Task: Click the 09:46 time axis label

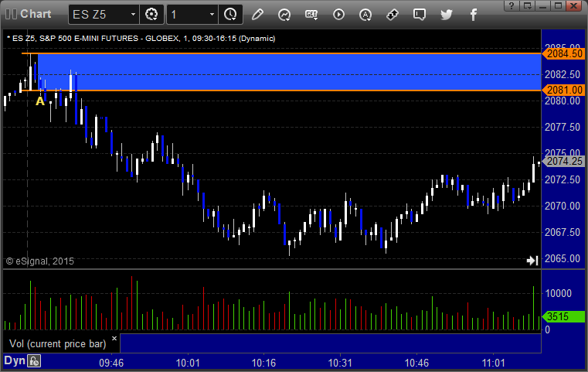Action: pos(111,363)
